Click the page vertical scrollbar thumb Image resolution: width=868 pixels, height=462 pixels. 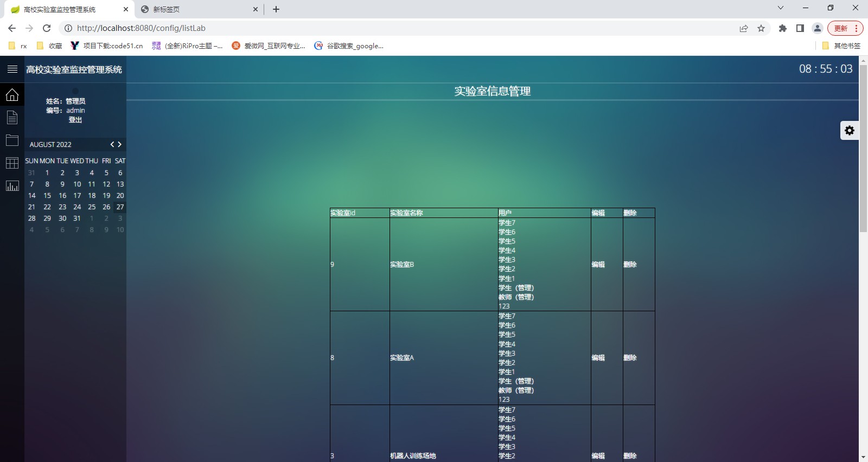(x=863, y=148)
